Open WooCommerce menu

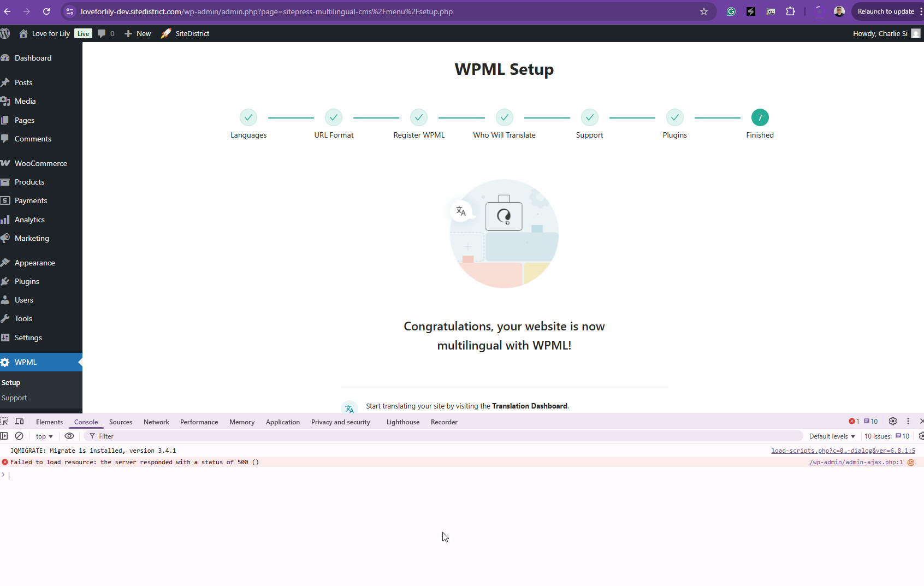pos(41,163)
